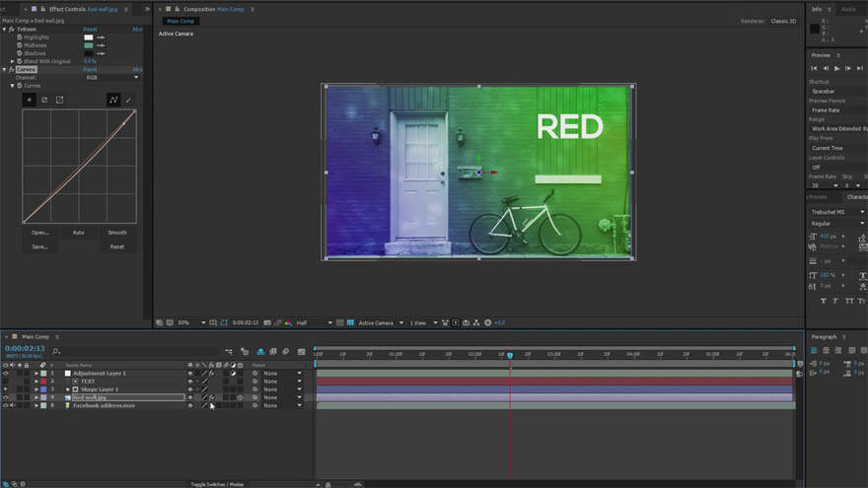Click the large curve grid size icon
868x488 pixels.
tap(60, 100)
